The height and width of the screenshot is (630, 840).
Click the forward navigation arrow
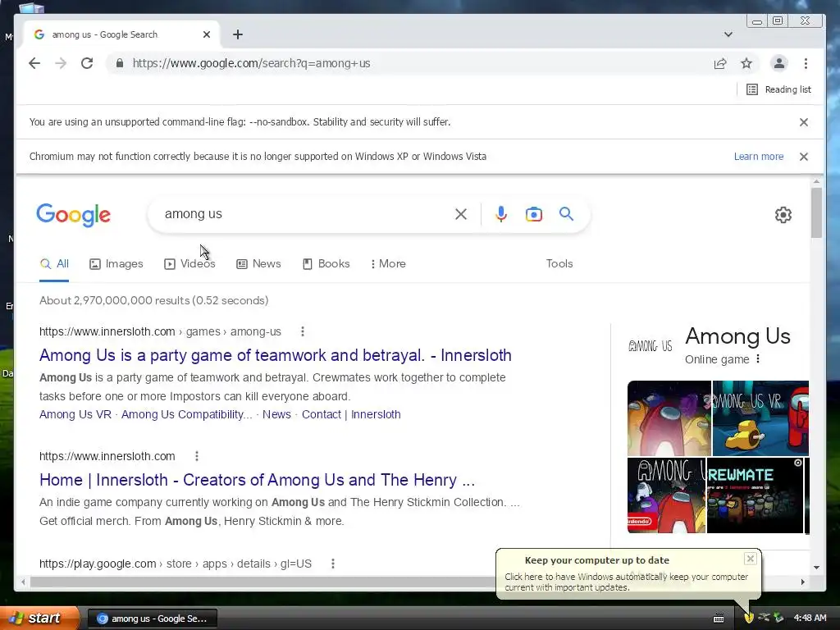pyautogui.click(x=61, y=63)
